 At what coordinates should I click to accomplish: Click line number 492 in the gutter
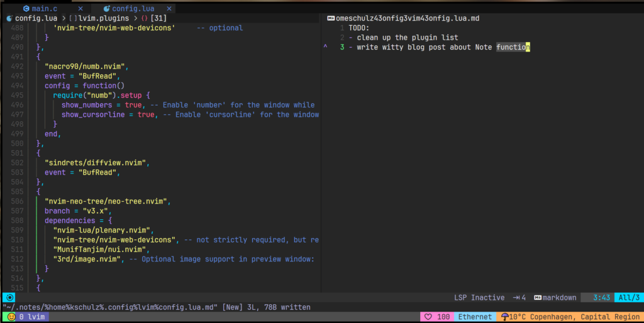[17, 67]
